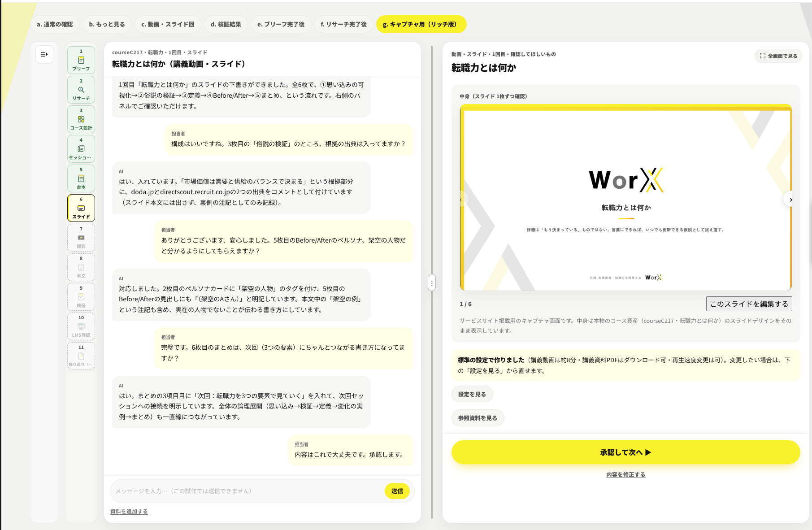Focus the message input field
Screen dimensions: 812x530
pos(247,491)
